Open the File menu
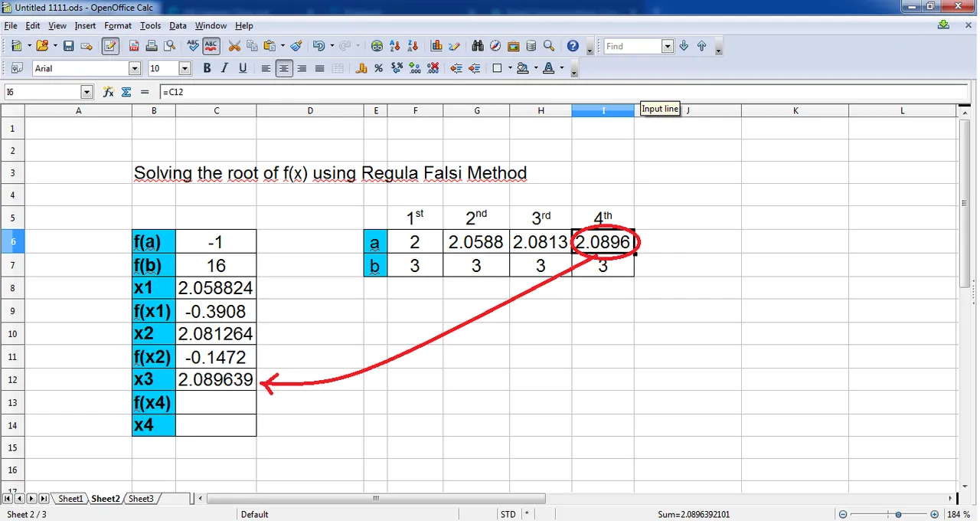This screenshot has width=980, height=521. (x=10, y=25)
